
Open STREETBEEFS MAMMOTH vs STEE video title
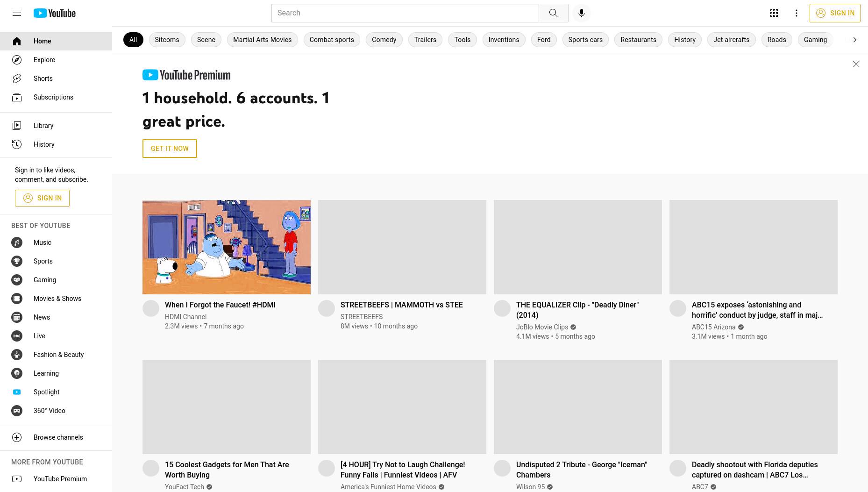[x=402, y=305]
